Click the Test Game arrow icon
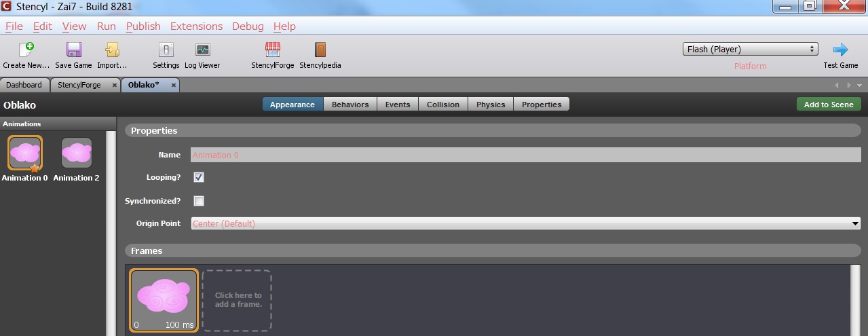Screen dimensions: 868x336 coord(840,50)
